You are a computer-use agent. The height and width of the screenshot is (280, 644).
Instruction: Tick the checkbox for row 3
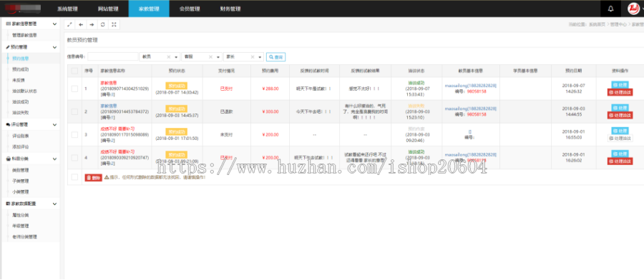coord(74,134)
